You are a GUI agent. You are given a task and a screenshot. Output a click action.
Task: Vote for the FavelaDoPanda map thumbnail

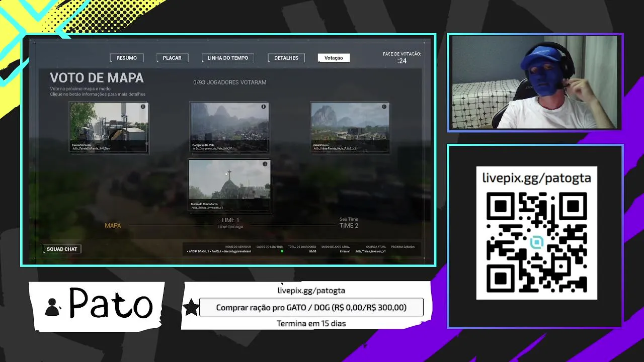coord(109,127)
